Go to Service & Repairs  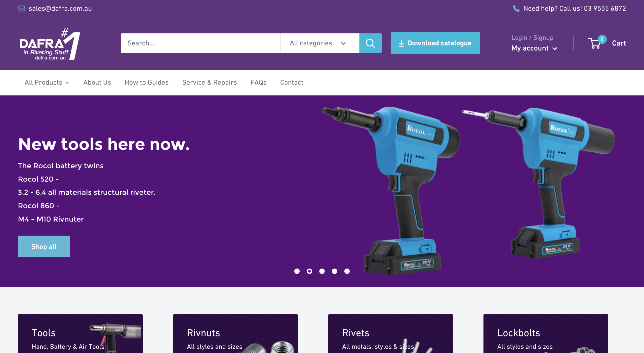point(209,82)
